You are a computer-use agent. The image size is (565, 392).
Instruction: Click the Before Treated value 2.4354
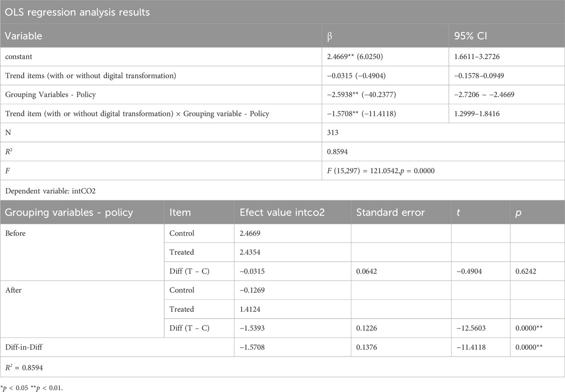[x=250, y=252]
